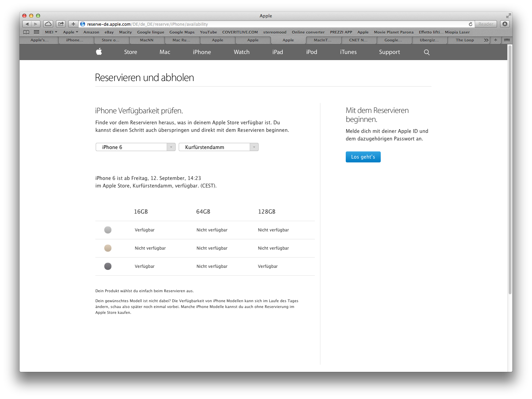Enter fullscreen with the window corner arrows
This screenshot has width=532, height=399.
click(508, 16)
